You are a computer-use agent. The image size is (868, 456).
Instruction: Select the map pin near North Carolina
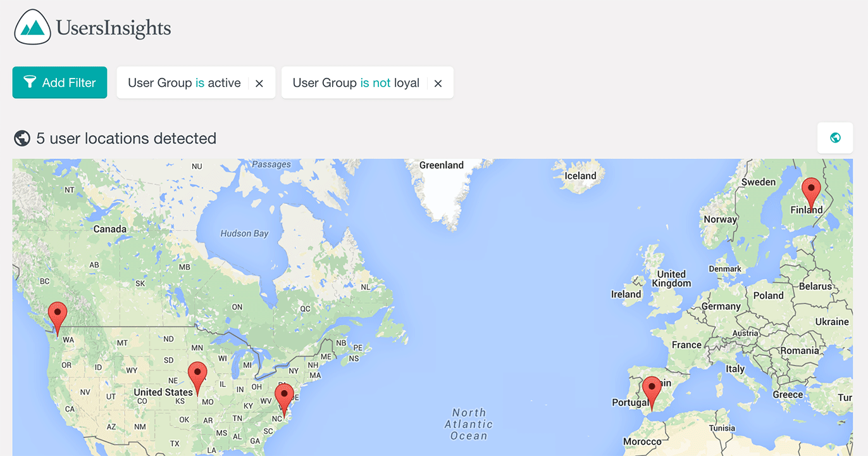coord(284,398)
